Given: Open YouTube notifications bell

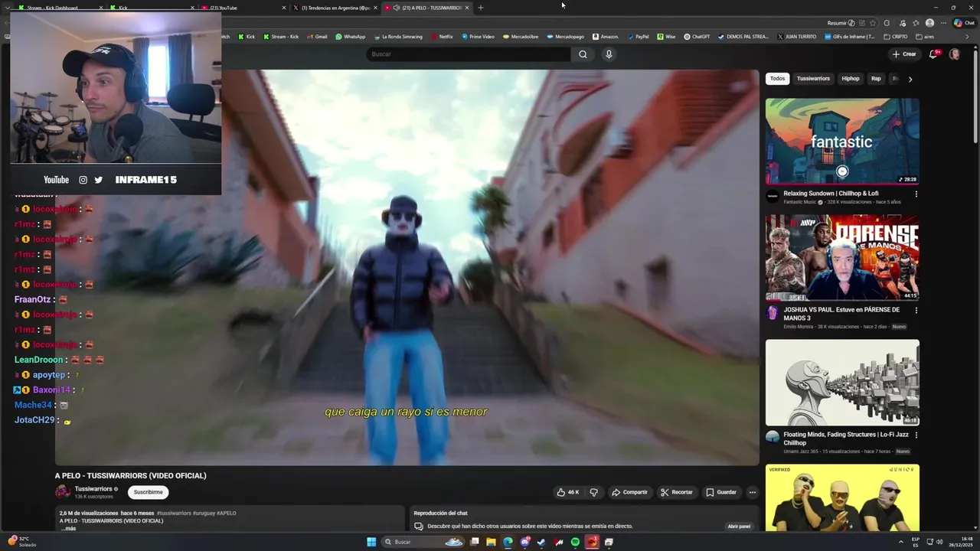Looking at the screenshot, I should (933, 54).
